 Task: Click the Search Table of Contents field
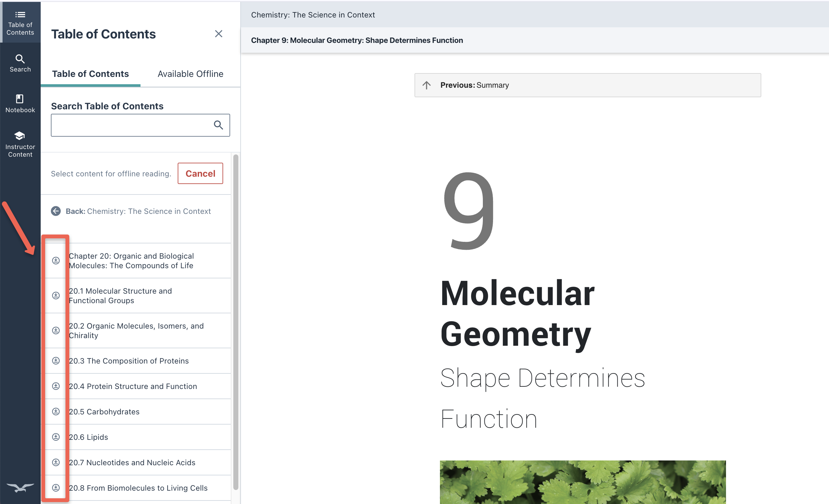pyautogui.click(x=131, y=125)
